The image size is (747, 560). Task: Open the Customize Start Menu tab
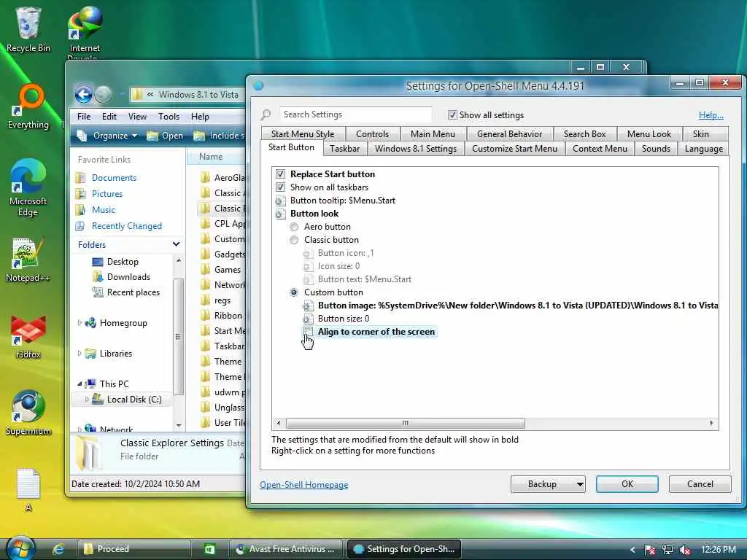[x=514, y=149]
